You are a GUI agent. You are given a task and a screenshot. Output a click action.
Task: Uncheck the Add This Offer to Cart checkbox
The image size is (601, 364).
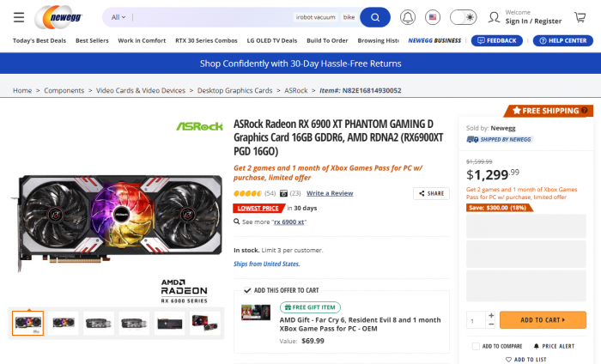[247, 290]
